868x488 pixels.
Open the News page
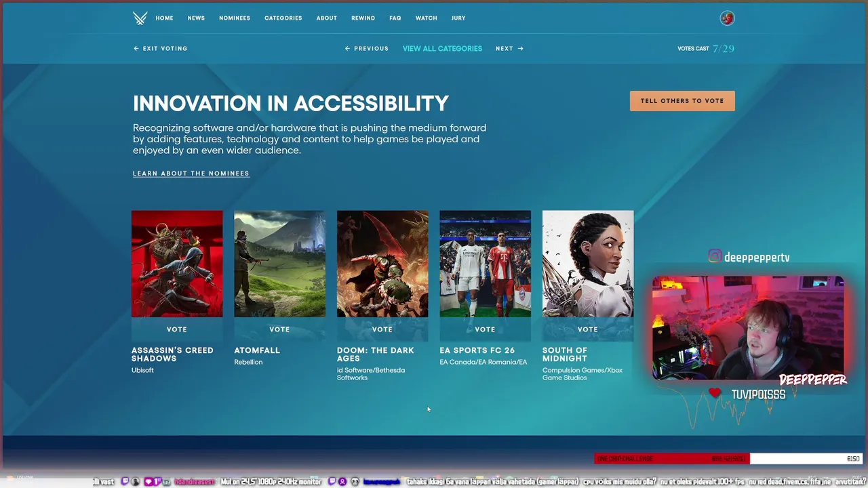pyautogui.click(x=196, y=18)
